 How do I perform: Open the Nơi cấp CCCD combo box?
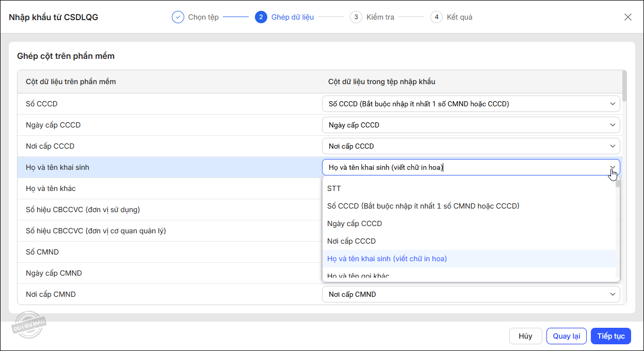(471, 146)
